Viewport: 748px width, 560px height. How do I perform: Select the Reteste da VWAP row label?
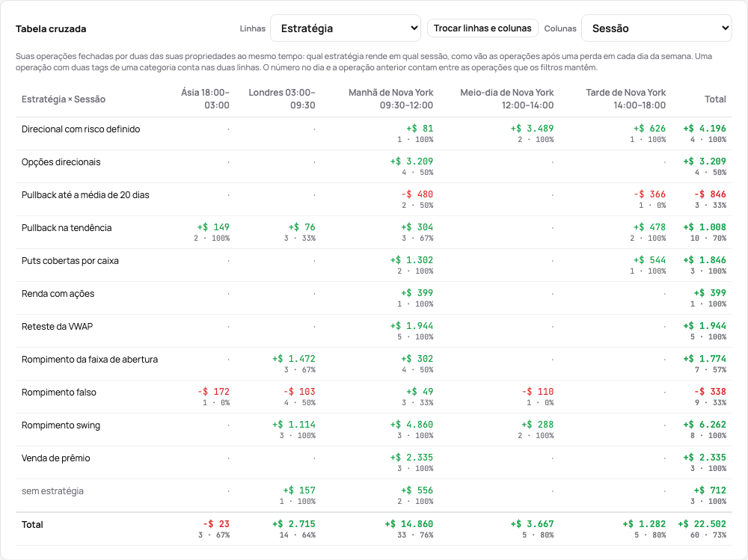pyautogui.click(x=58, y=327)
